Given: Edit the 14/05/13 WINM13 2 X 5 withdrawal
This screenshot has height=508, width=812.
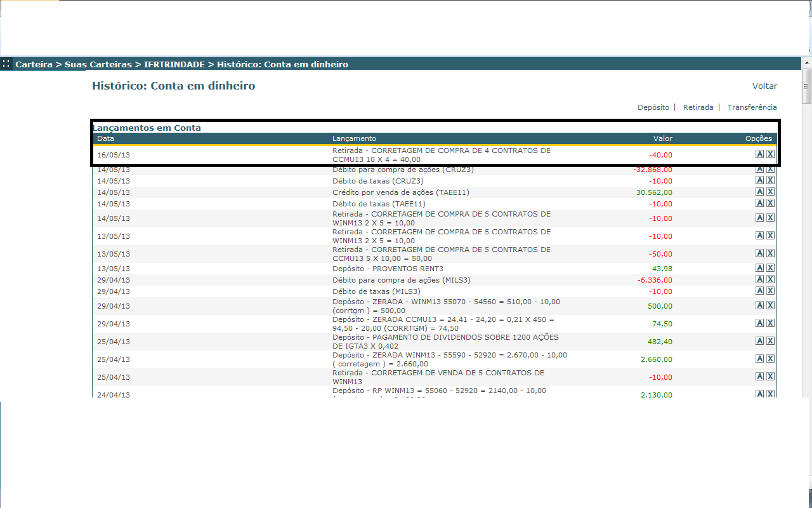Looking at the screenshot, I should [759, 218].
